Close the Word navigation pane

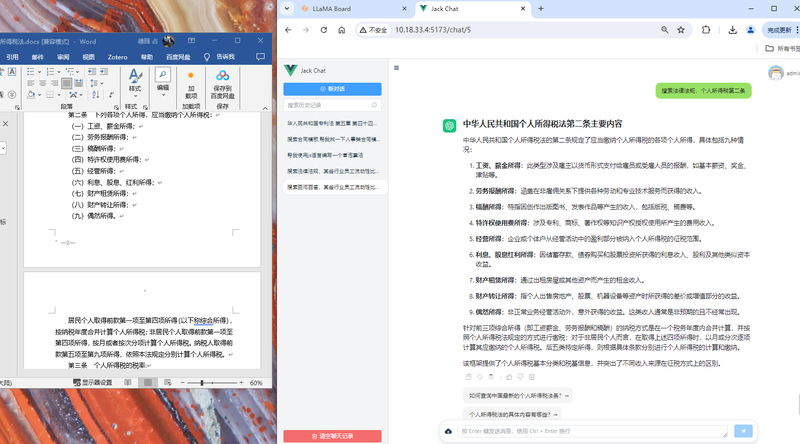coord(5,124)
